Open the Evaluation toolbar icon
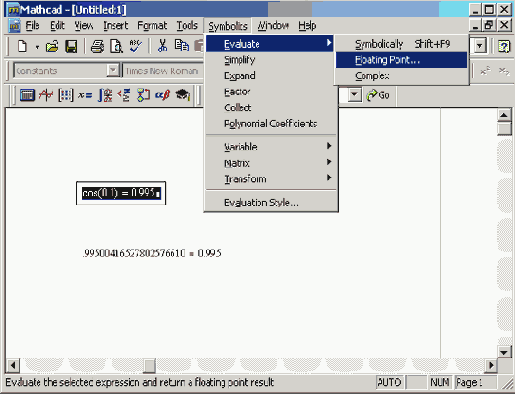Viewport: 515px width, 394px height. [85, 95]
